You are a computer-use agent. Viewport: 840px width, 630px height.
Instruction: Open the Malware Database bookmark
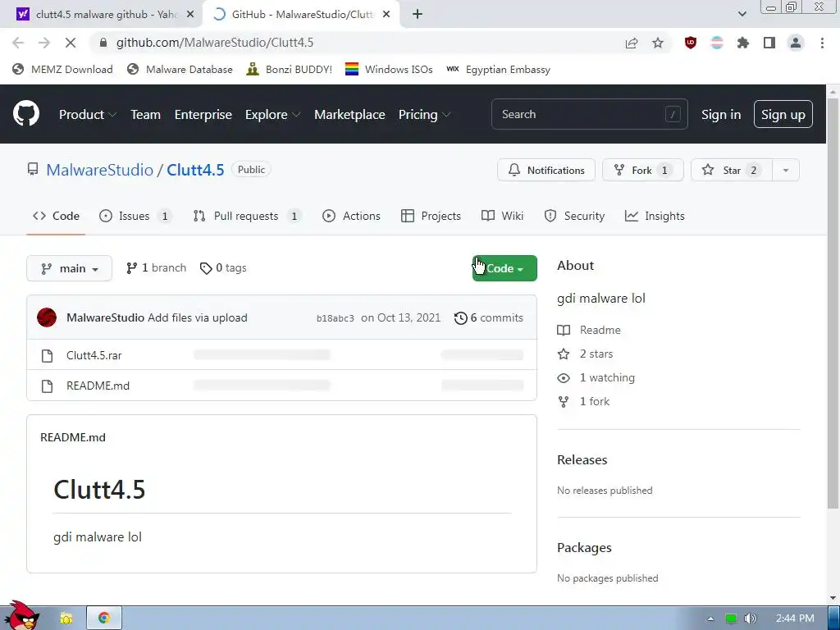pyautogui.click(x=180, y=69)
